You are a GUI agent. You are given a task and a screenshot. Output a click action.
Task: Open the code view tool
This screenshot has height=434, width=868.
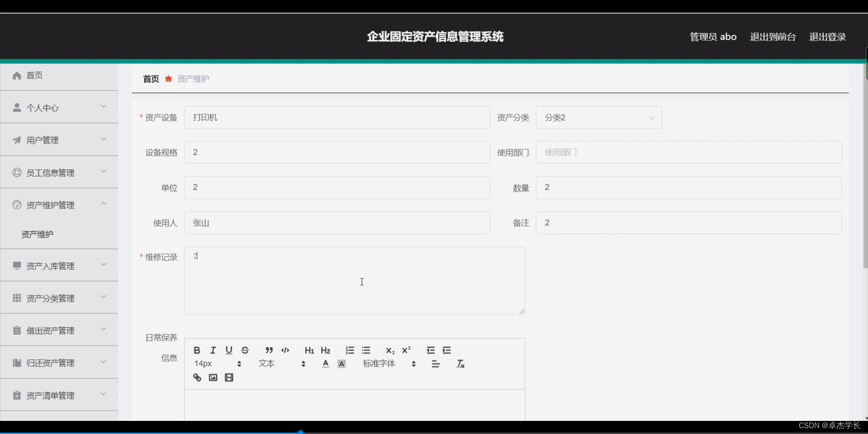[285, 350]
